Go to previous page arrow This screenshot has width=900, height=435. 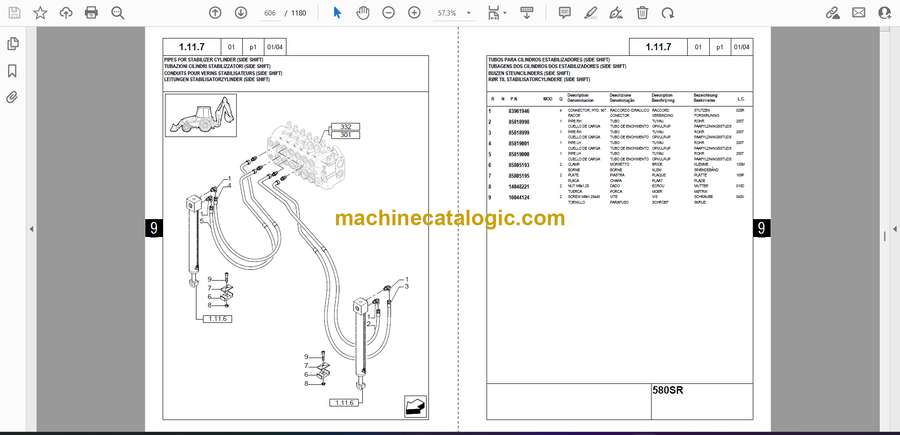[215, 13]
